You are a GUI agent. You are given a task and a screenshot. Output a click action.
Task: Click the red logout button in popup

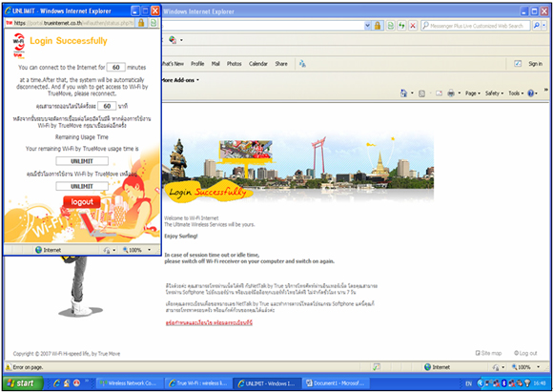point(82,202)
